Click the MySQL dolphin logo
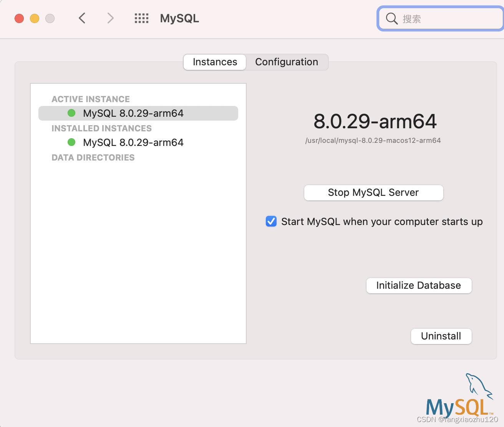Image resolution: width=504 pixels, height=427 pixels. (459, 396)
